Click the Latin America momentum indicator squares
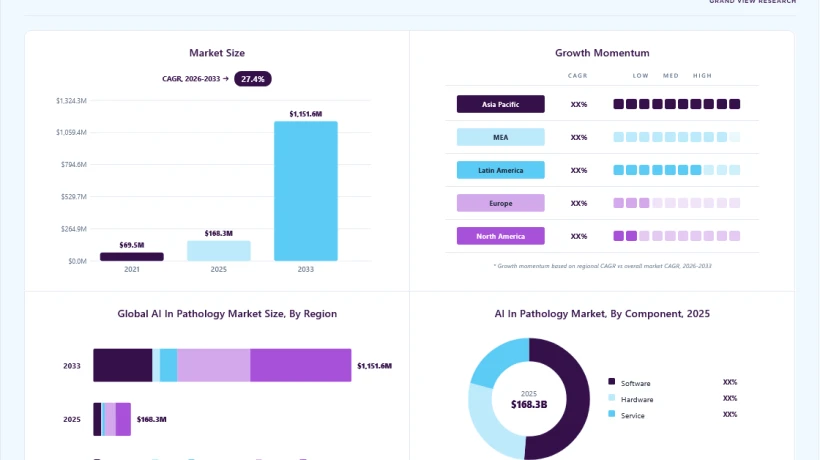This screenshot has width=820, height=460. (677, 170)
